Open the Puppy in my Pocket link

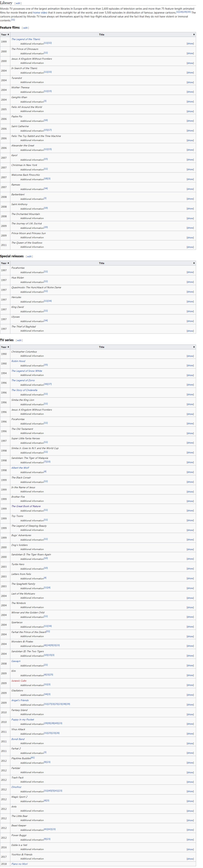23,719
